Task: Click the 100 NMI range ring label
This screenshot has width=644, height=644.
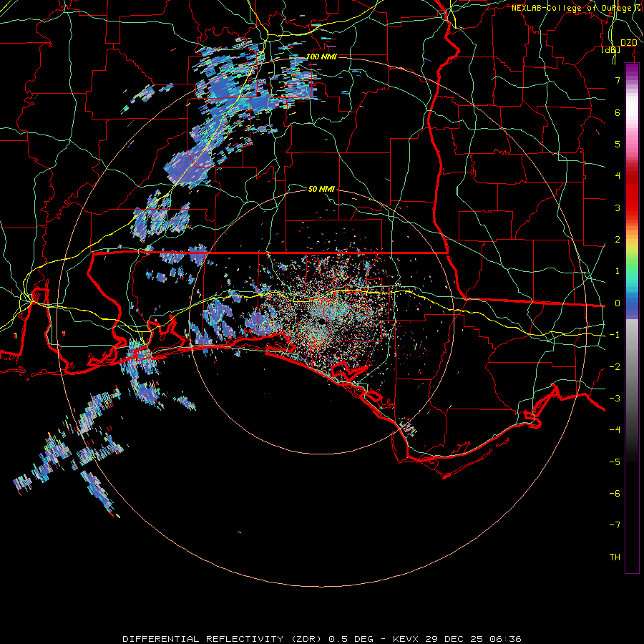Action: coord(321,57)
